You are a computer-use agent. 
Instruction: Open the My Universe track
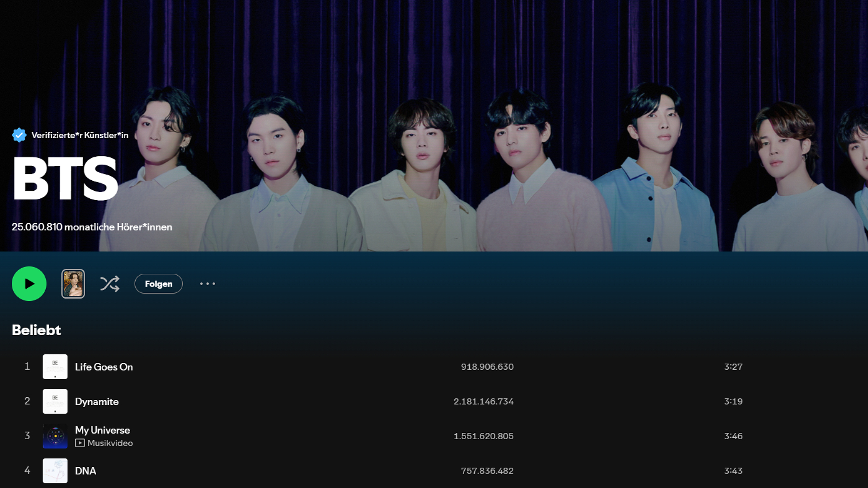[x=103, y=430]
